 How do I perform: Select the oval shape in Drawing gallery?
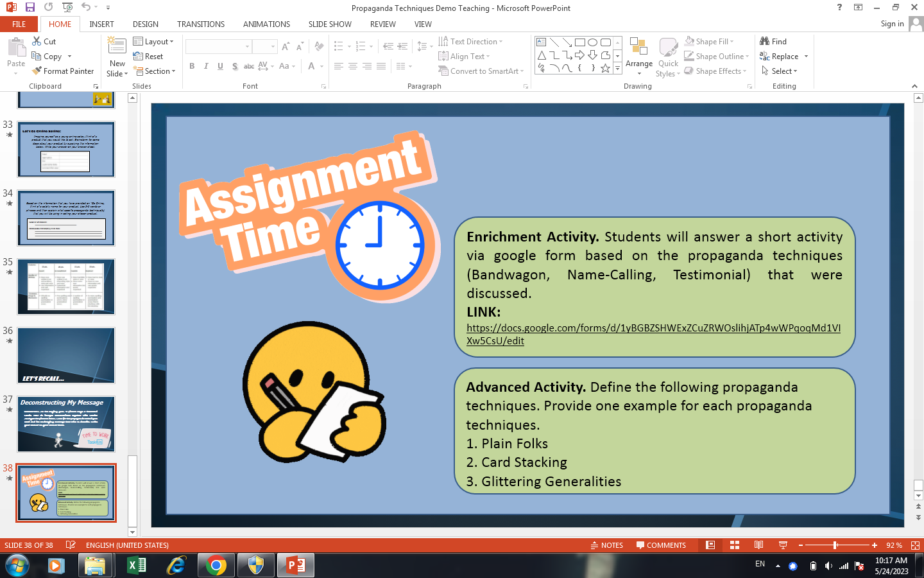[592, 42]
